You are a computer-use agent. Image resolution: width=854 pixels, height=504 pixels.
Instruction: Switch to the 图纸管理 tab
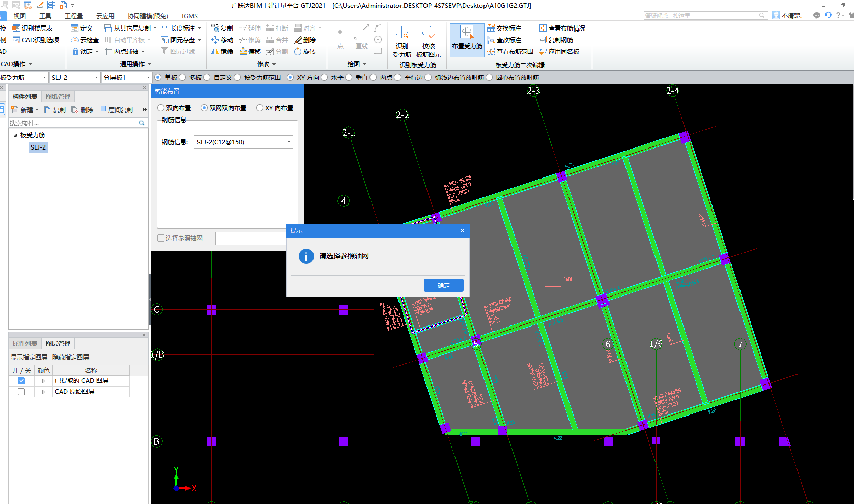tap(58, 96)
